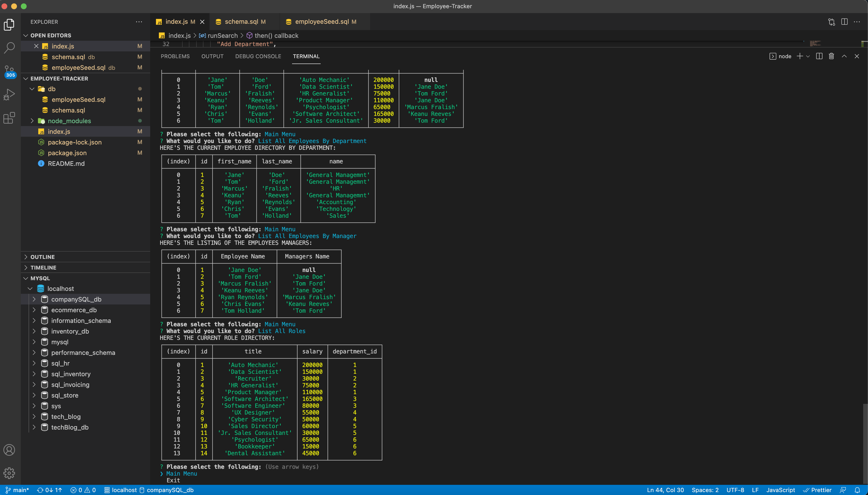Expand the Timeline section
The height and width of the screenshot is (495, 868).
(26, 268)
